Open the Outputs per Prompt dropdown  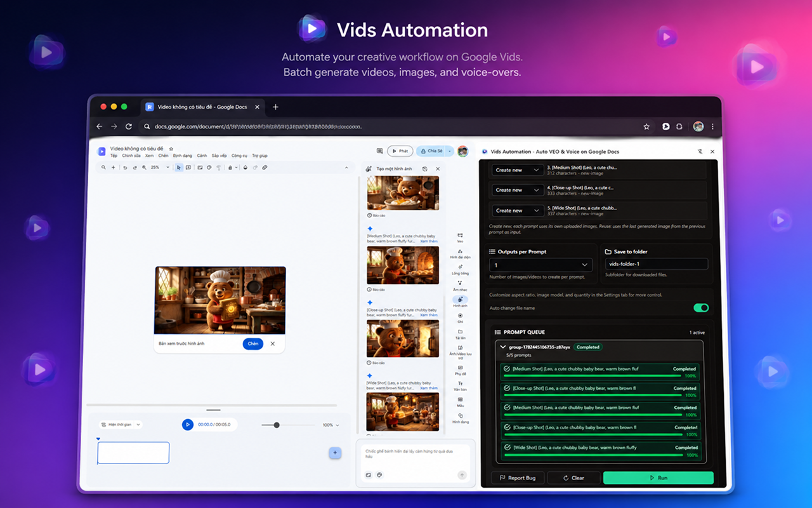pyautogui.click(x=541, y=265)
